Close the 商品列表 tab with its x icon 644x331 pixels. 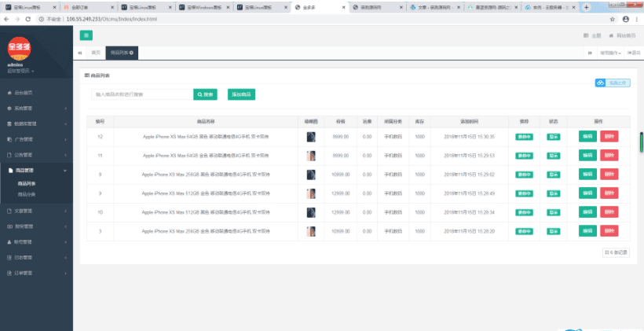131,53
